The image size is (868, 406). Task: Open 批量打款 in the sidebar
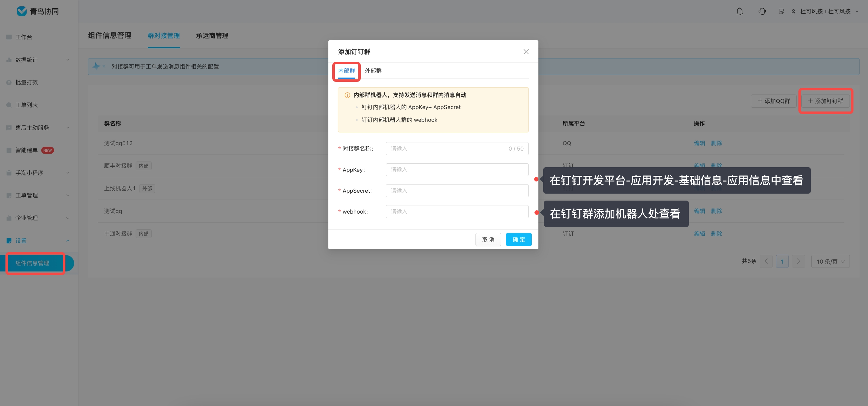coord(27,82)
